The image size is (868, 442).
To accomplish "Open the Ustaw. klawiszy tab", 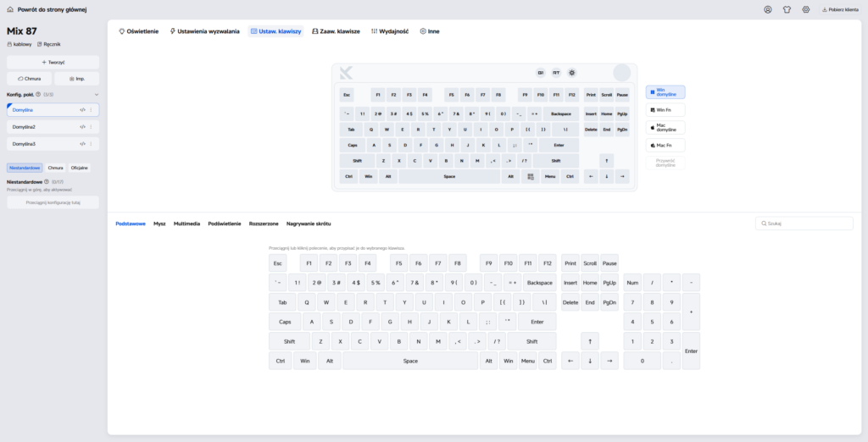I will tap(275, 31).
